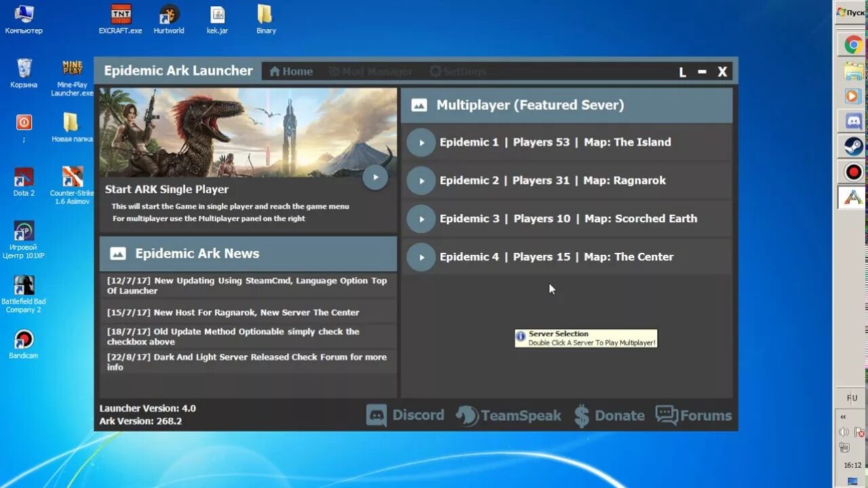Open Steam from the taskbar
This screenshot has height=488, width=868.
[x=853, y=146]
